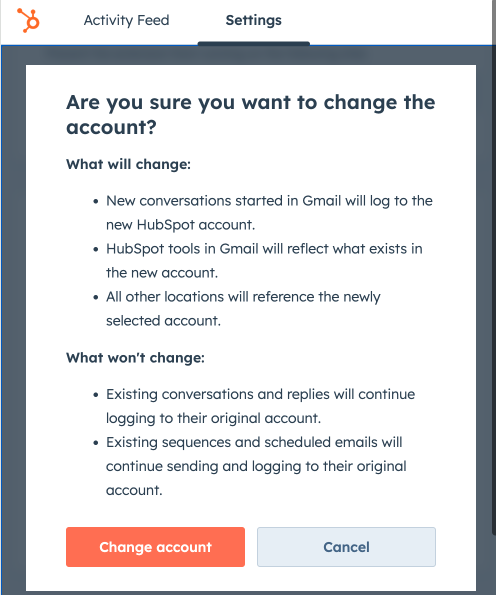Click the 'Are you sure' dialog heading
Image resolution: width=496 pixels, height=595 pixels.
pyautogui.click(x=250, y=115)
